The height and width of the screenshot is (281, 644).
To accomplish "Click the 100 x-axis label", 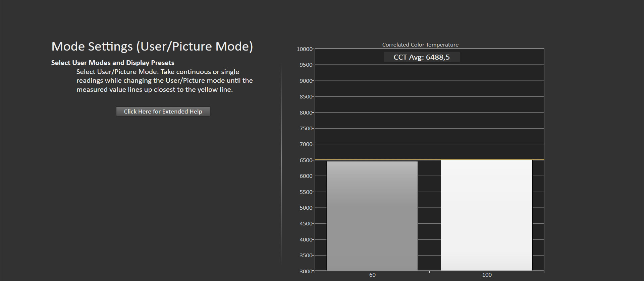I will pos(487,275).
